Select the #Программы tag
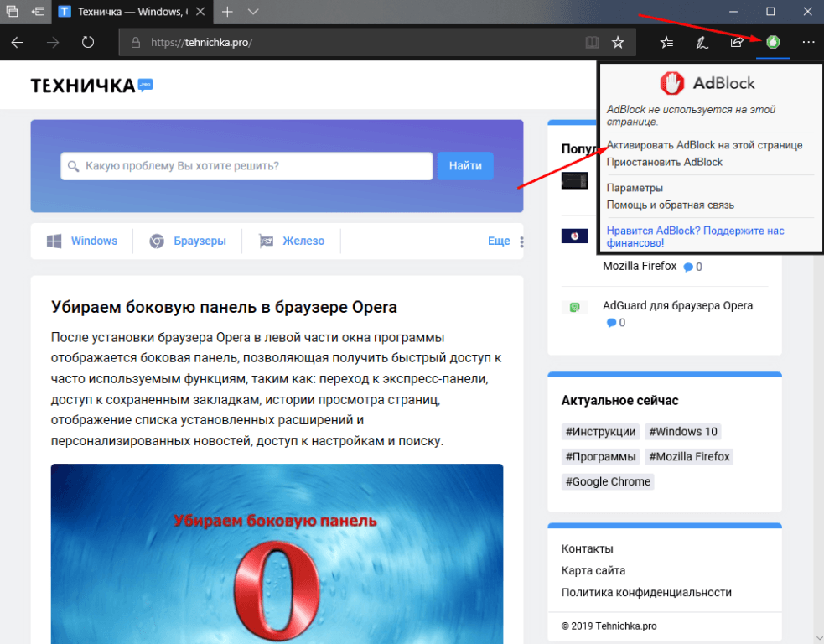This screenshot has width=824, height=644. point(600,456)
